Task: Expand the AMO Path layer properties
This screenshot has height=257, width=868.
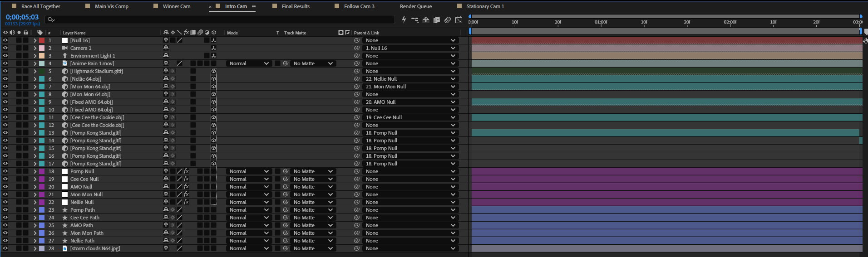Action: 35,225
